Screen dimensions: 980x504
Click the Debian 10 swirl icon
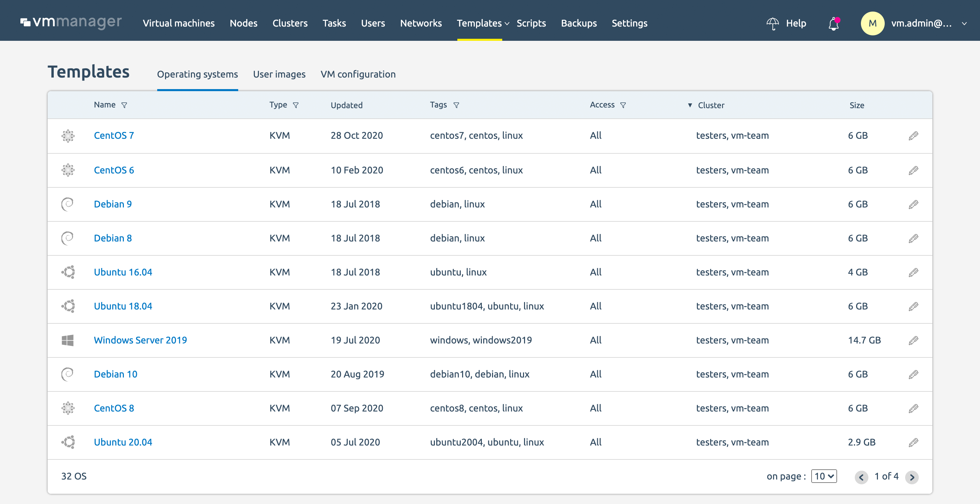coord(67,374)
